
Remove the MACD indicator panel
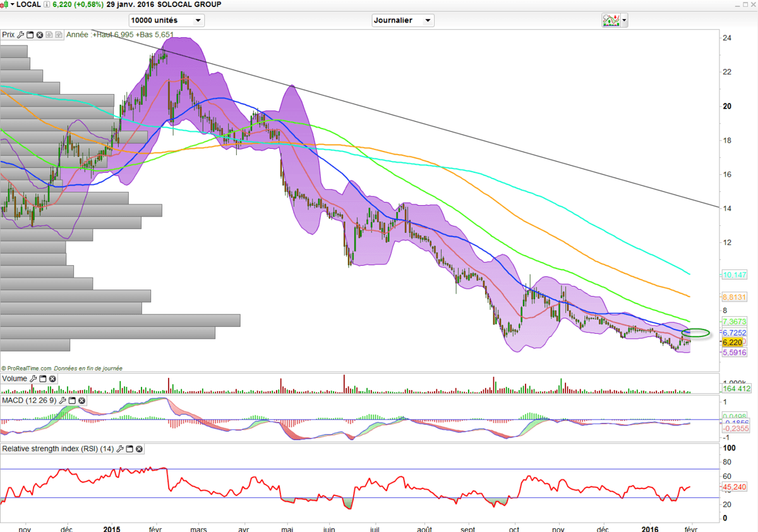81,401
